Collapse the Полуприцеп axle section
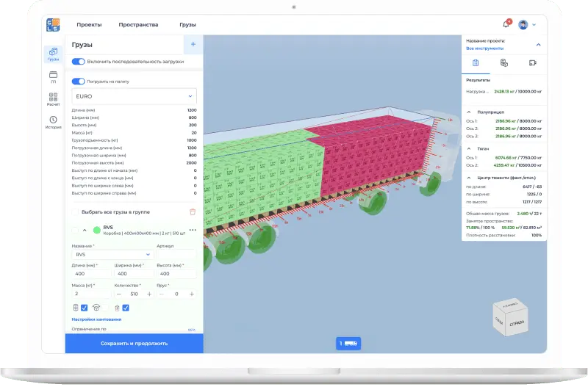The width and height of the screenshot is (588, 387). [470, 112]
